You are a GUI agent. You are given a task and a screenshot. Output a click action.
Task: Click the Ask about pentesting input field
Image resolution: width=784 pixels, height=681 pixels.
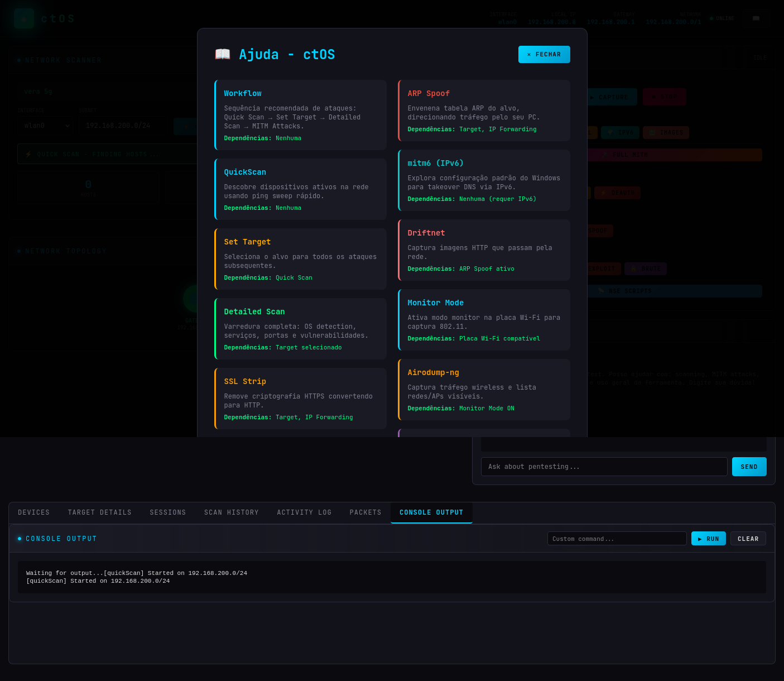pos(604,467)
